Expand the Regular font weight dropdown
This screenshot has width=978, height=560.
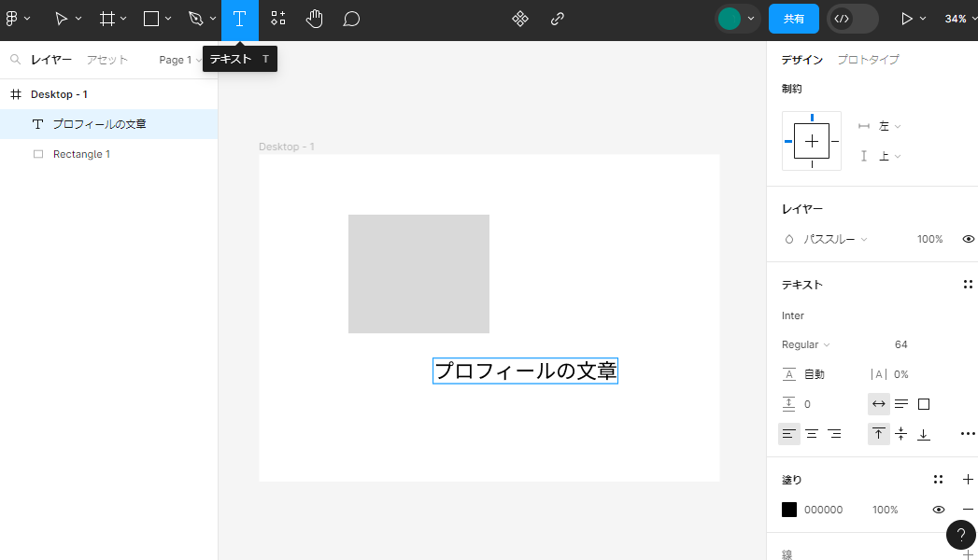click(805, 344)
